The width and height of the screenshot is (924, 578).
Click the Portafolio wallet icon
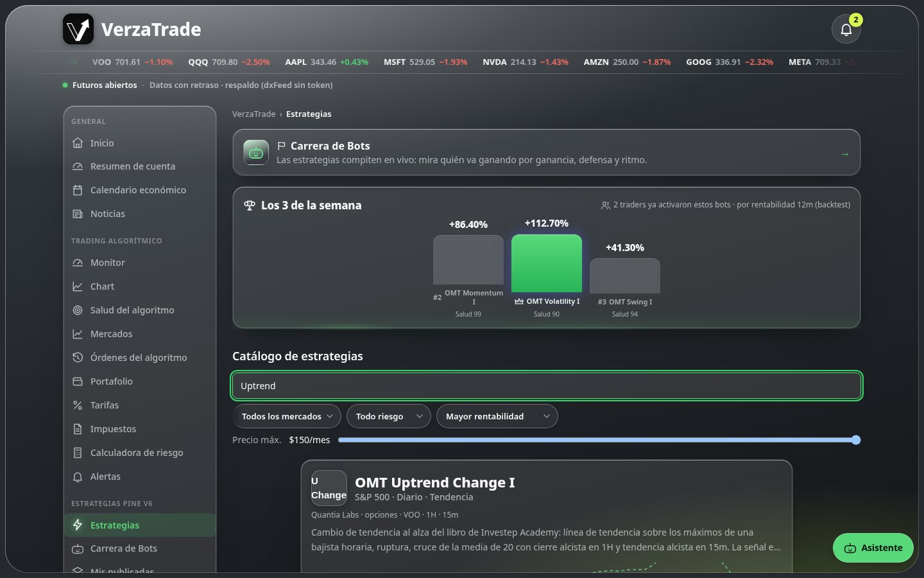point(78,381)
